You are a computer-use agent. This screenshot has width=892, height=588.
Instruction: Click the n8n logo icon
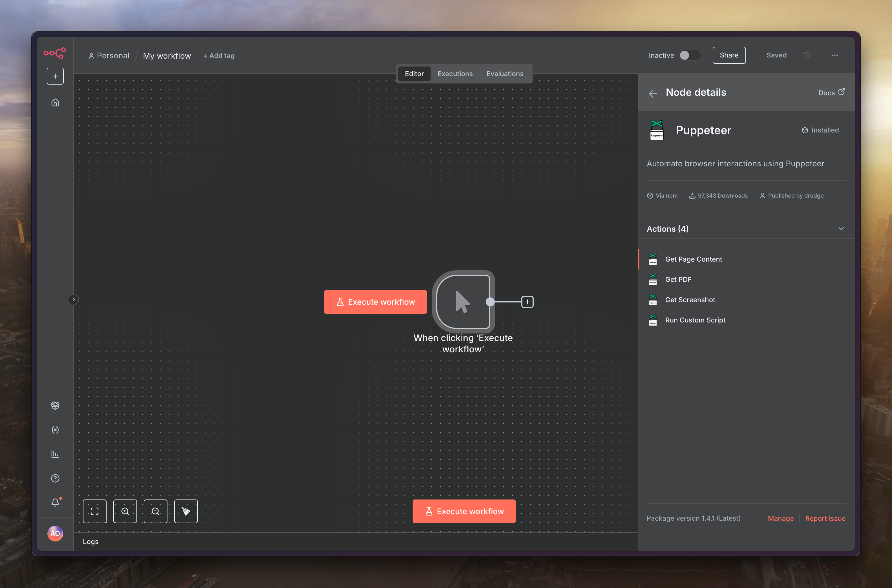click(x=55, y=53)
